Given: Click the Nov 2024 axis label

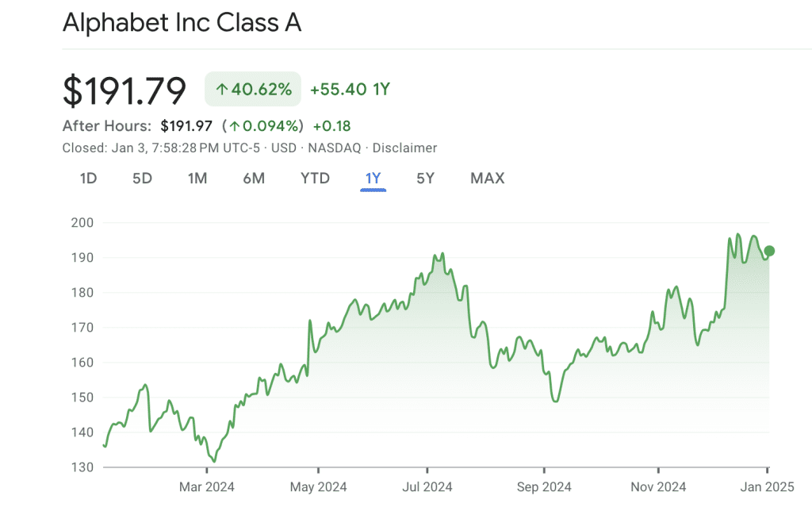Looking at the screenshot, I should click(658, 486).
